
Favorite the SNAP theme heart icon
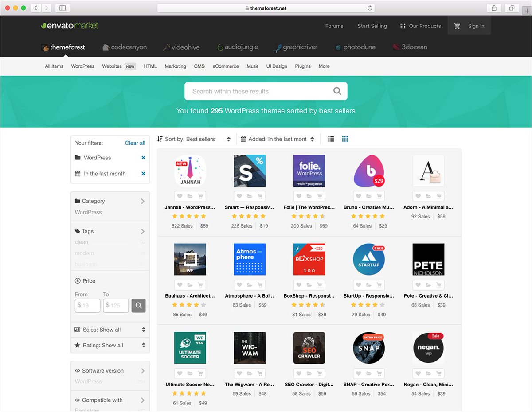358,373
